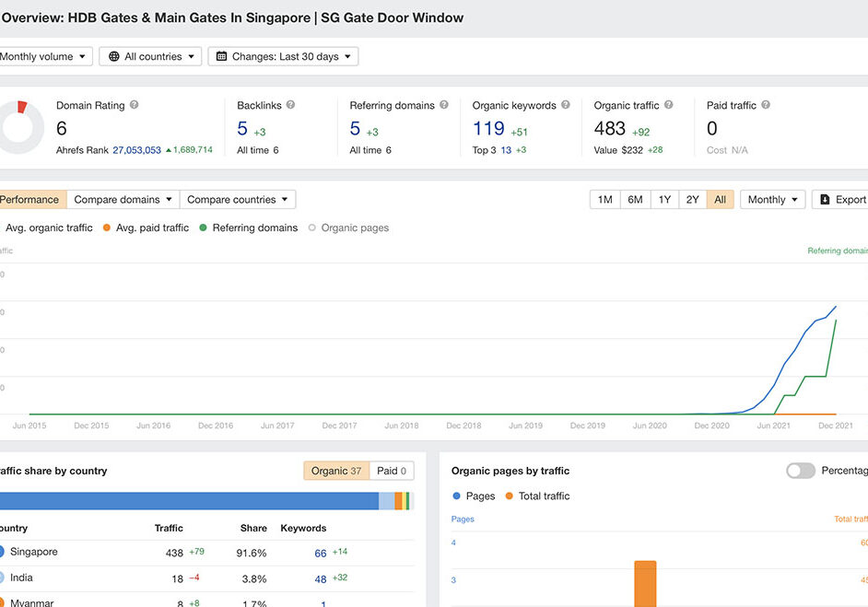Open the All countries dropdown
Viewport: 868px width, 607px height.
pyautogui.click(x=150, y=57)
